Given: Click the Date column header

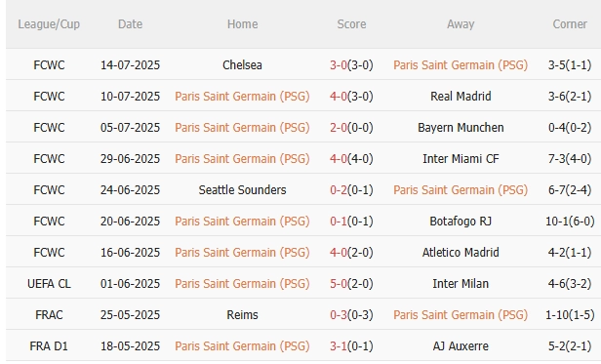Looking at the screenshot, I should (x=131, y=24).
